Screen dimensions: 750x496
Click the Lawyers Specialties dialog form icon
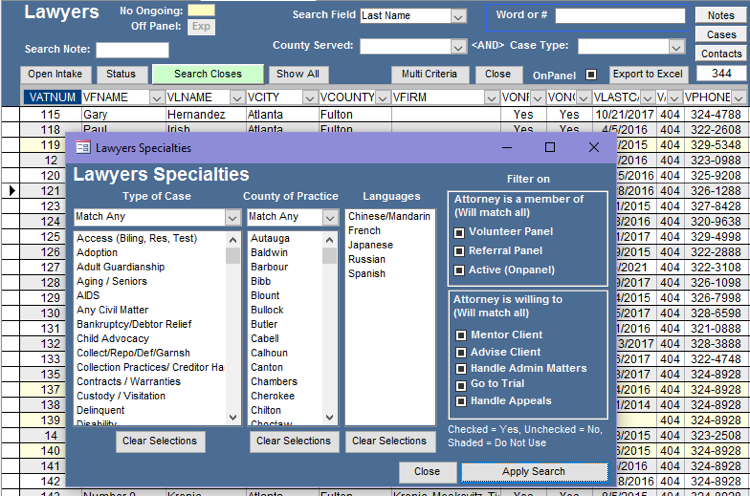(82, 148)
